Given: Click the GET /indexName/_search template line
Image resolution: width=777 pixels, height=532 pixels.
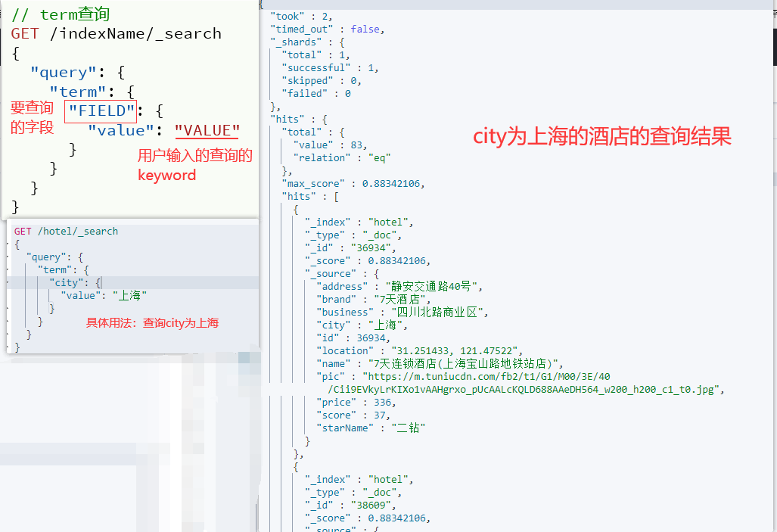Looking at the screenshot, I should (x=116, y=34).
